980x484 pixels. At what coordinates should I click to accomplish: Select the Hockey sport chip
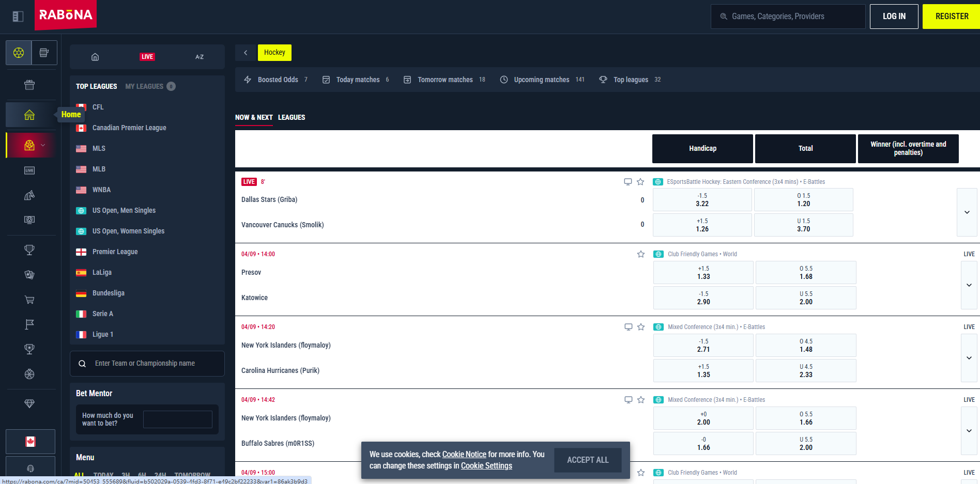click(274, 53)
